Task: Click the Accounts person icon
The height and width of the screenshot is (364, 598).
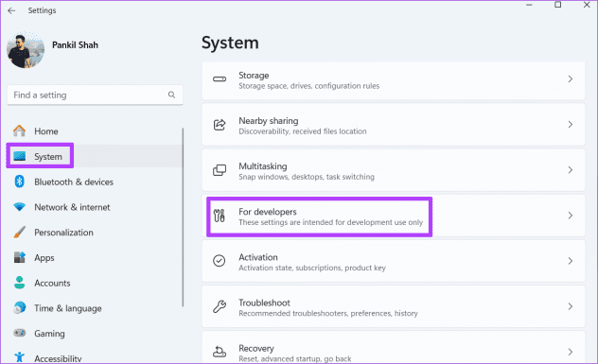Action: tap(19, 283)
